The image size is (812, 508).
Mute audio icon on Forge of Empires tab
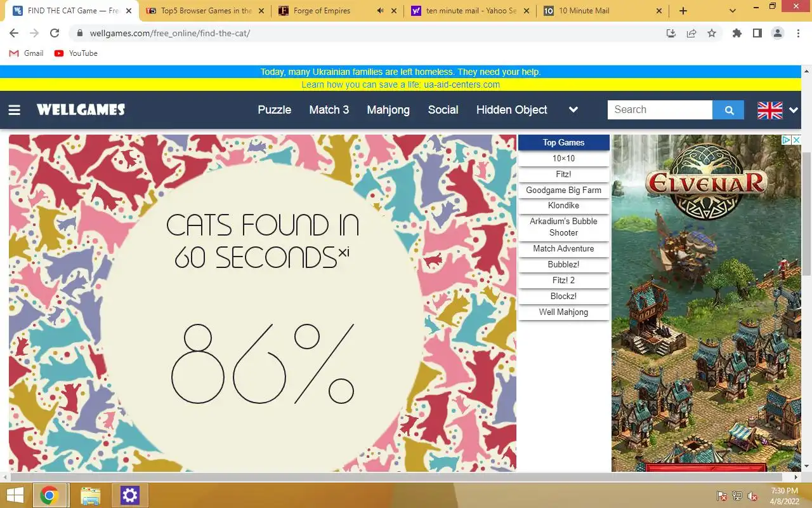[x=380, y=11]
